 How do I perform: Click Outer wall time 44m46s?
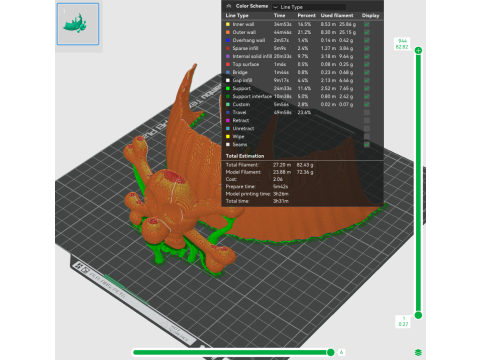(283, 32)
